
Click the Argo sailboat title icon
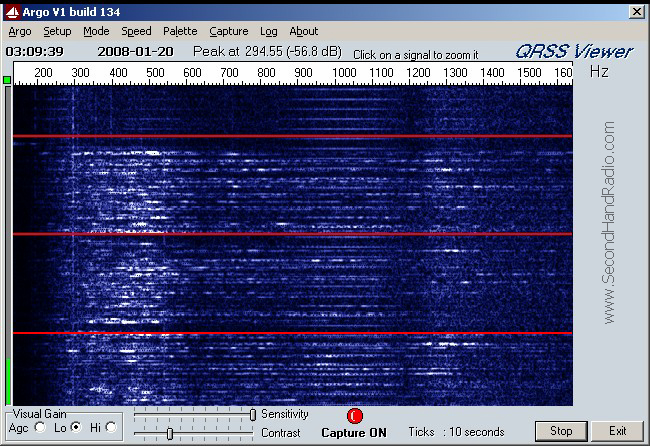tap(12, 12)
